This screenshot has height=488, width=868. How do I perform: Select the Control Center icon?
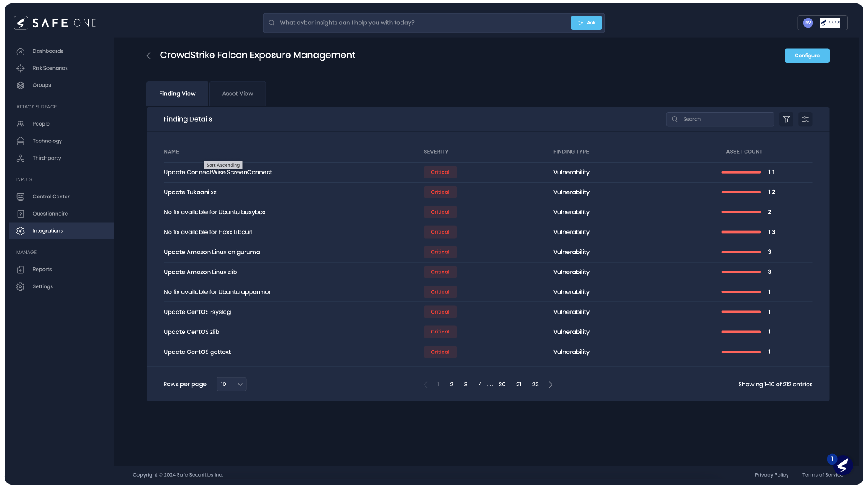click(x=20, y=197)
